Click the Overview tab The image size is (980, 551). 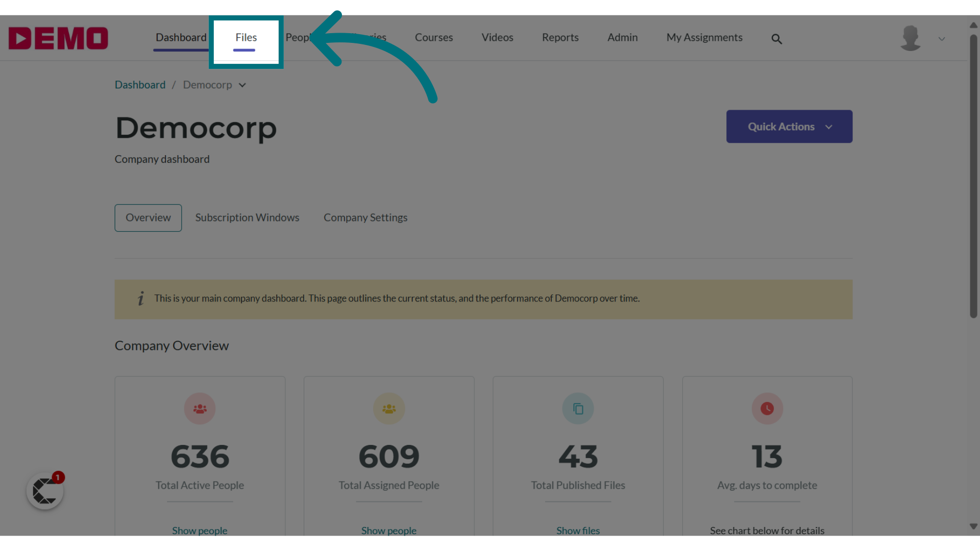[x=148, y=217]
